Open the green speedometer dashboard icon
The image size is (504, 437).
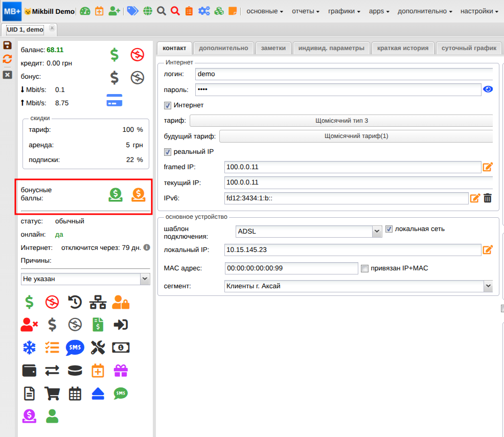(85, 11)
